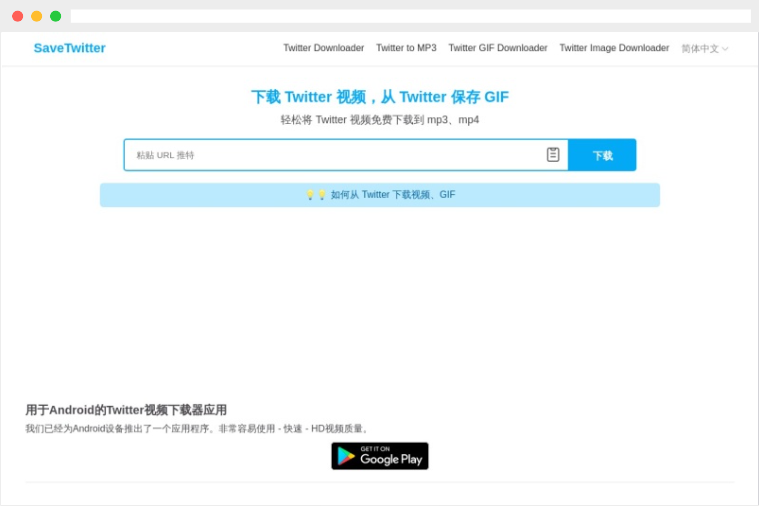Open the 如何从 Twitter 下载视频、GIF guide banner
Viewport: 759px width, 506px height.
click(x=380, y=195)
